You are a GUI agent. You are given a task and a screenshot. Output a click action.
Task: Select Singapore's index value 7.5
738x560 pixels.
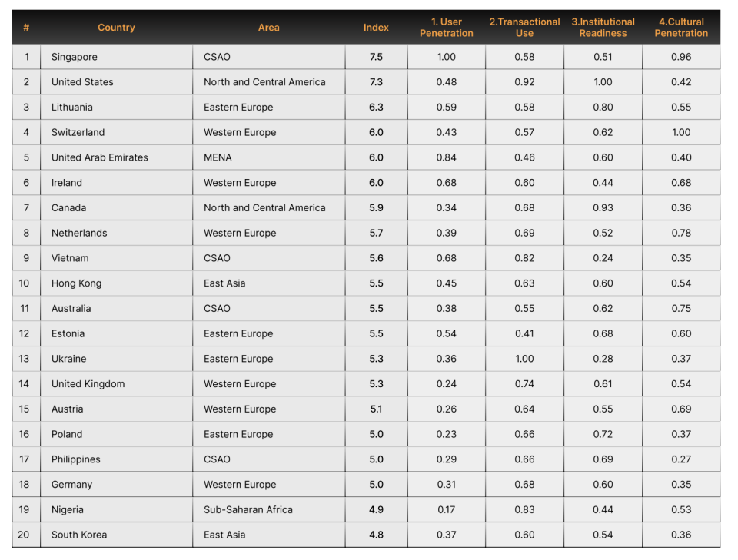376,57
